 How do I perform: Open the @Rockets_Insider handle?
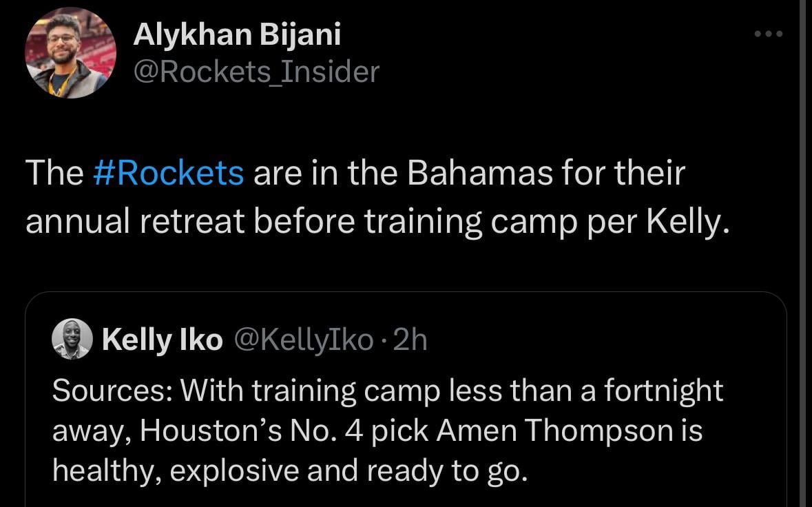coord(256,71)
